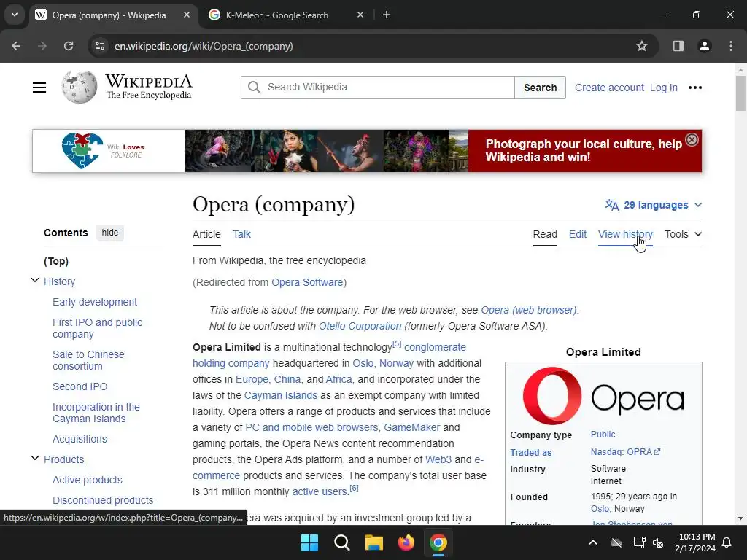Click into the Search Wikipedia field

coord(378,87)
